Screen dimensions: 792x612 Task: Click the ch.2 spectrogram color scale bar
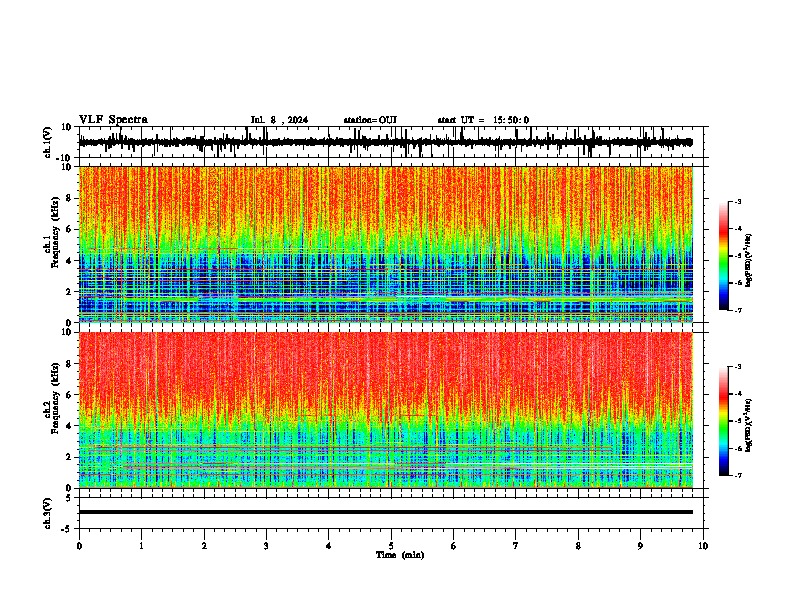tap(724, 421)
